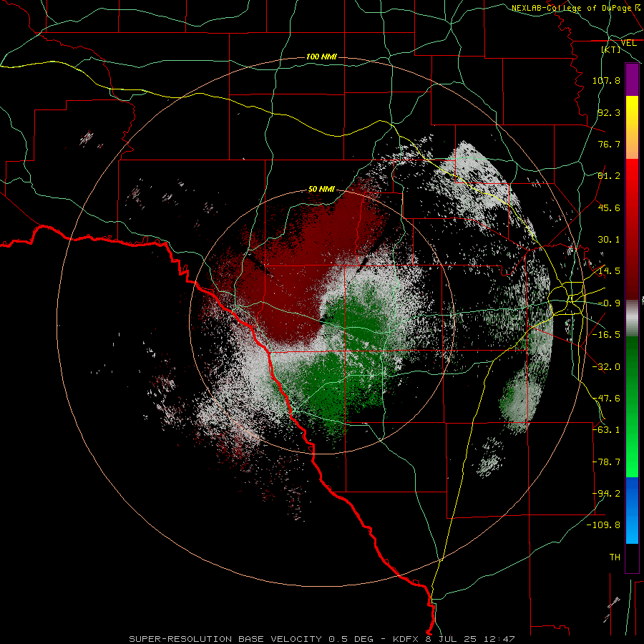Pick the gray near-zero segment of the color bar
644x644 pixels.
click(632, 318)
